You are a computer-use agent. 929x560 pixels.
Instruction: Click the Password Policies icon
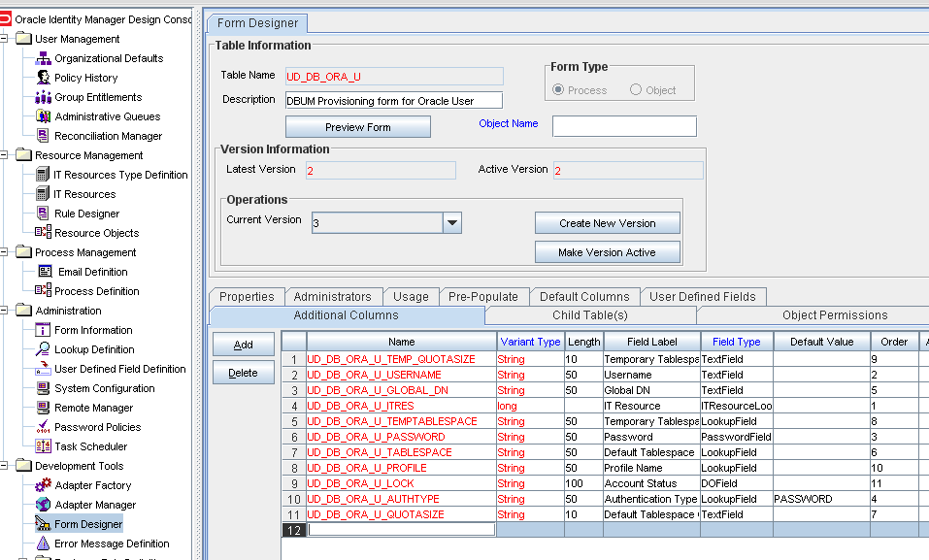44,427
